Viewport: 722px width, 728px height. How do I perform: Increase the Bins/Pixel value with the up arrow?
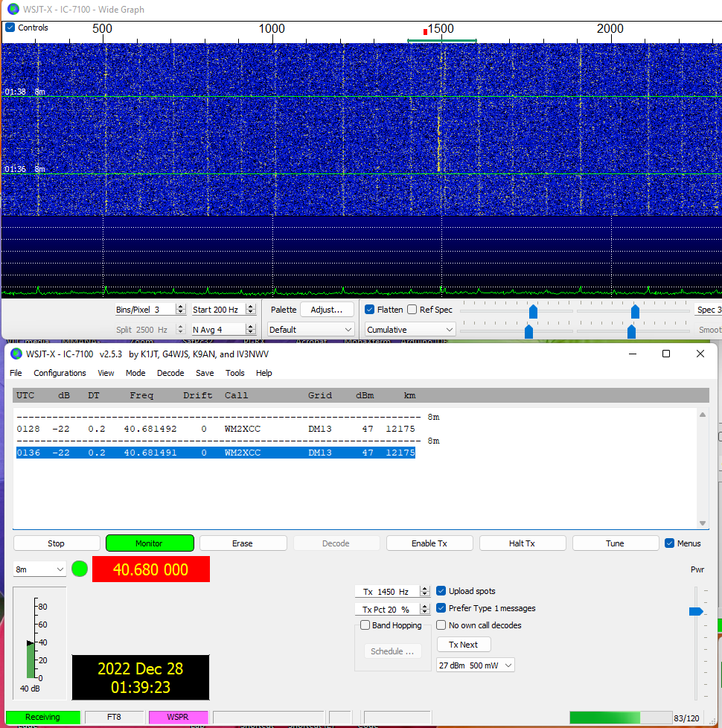(179, 307)
